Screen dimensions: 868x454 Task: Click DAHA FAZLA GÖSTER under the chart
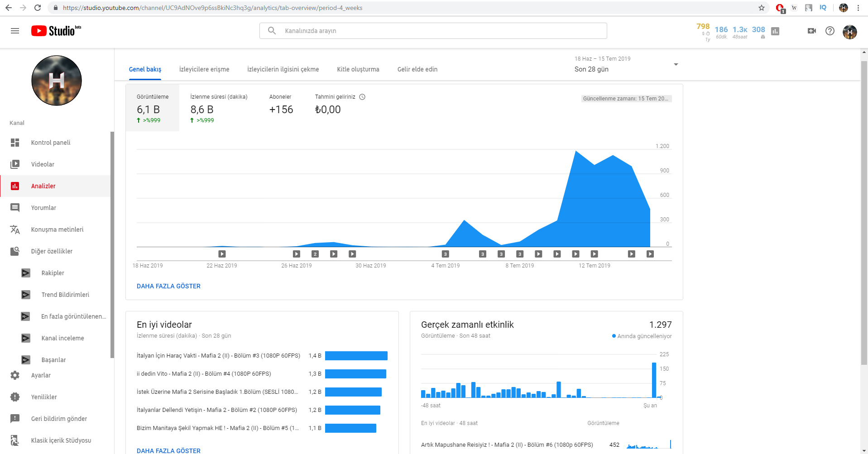(x=168, y=286)
